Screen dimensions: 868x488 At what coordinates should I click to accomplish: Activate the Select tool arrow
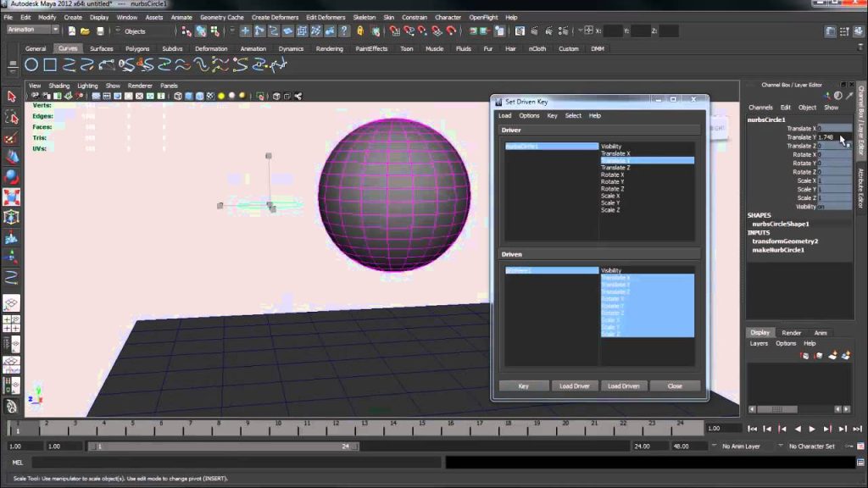click(12, 97)
